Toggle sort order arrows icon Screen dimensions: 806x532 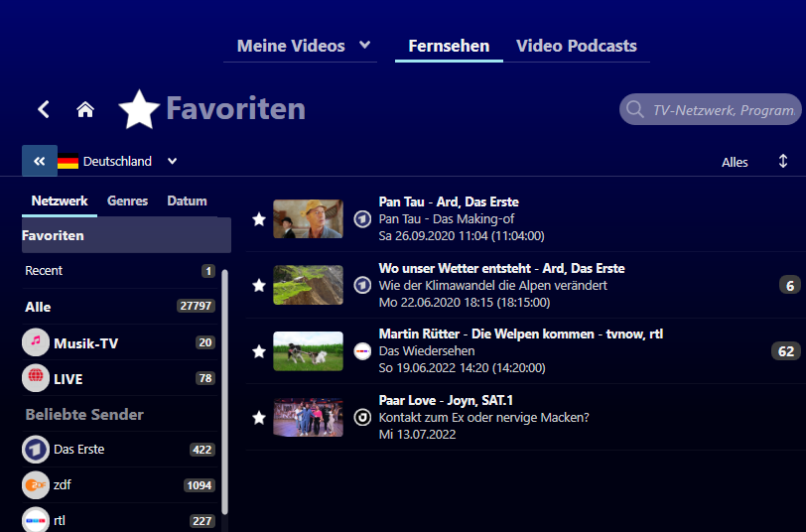point(783,161)
